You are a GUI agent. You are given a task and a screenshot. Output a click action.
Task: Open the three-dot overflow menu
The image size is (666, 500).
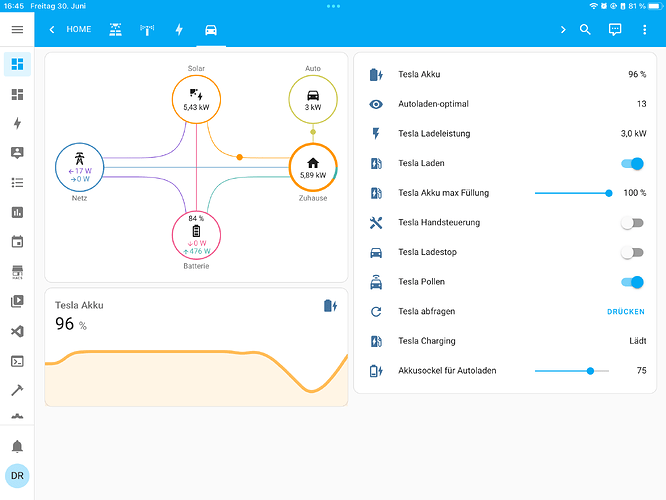(644, 29)
